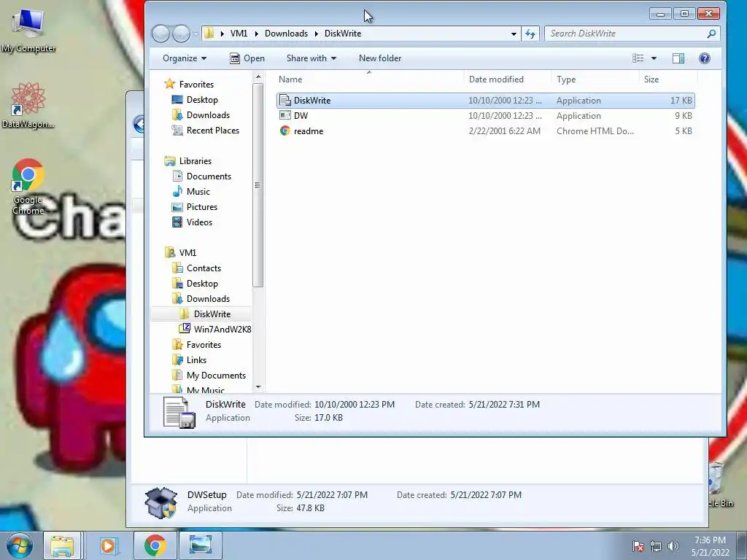Open the Help question mark icon
This screenshot has width=747, height=560.
(x=704, y=58)
